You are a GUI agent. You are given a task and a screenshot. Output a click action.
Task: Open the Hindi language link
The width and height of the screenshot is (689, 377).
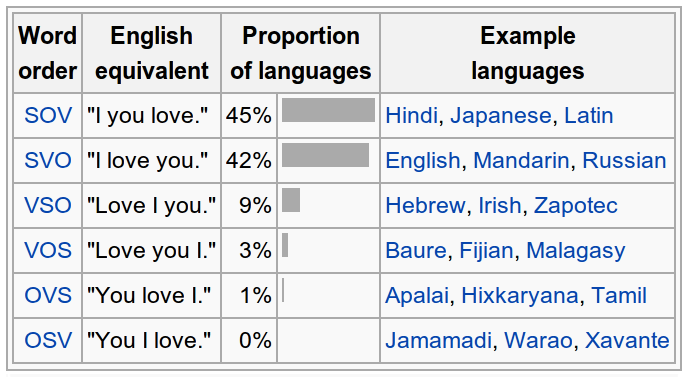point(412,116)
